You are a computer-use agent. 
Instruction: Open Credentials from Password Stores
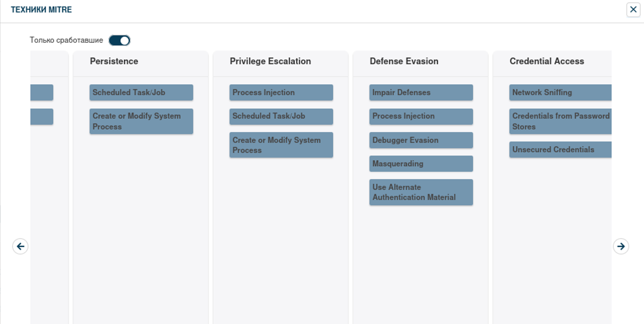coord(560,121)
